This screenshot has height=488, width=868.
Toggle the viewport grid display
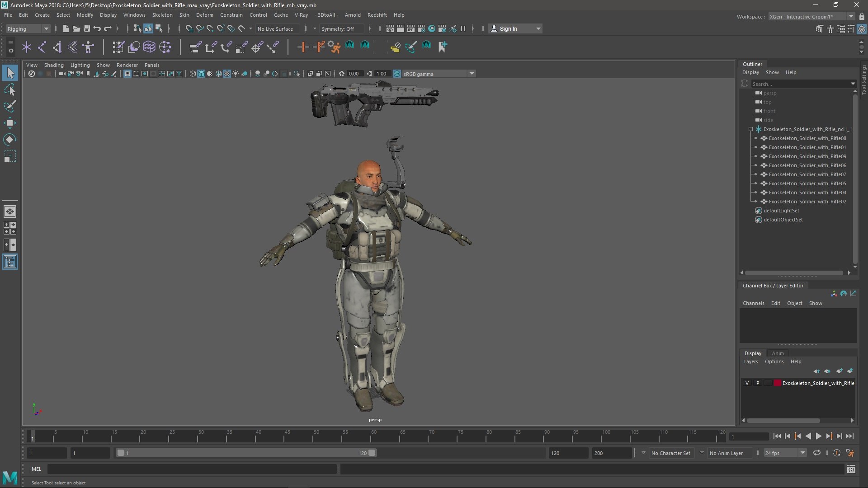(x=127, y=74)
